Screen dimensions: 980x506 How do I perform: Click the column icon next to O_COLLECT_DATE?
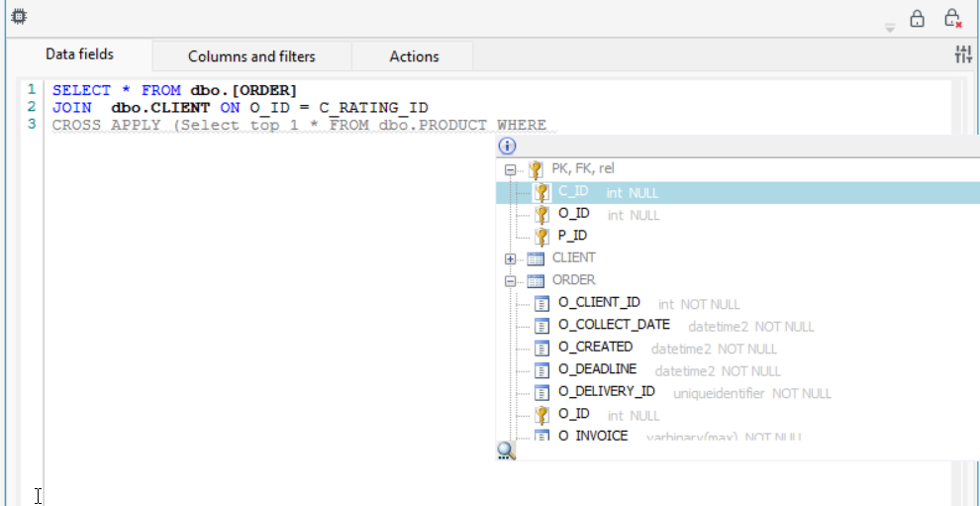click(x=541, y=327)
